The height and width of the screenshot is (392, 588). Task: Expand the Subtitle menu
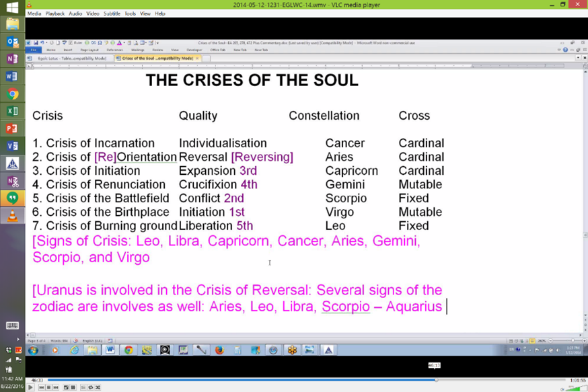[112, 13]
